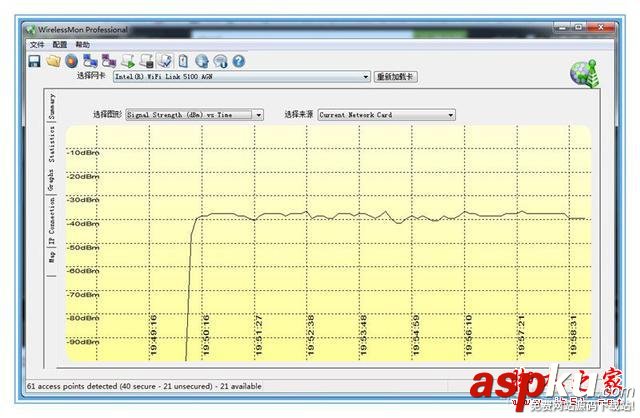Open the 文件 menu
Image resolution: width=640 pixels, height=418 pixels.
37,44
